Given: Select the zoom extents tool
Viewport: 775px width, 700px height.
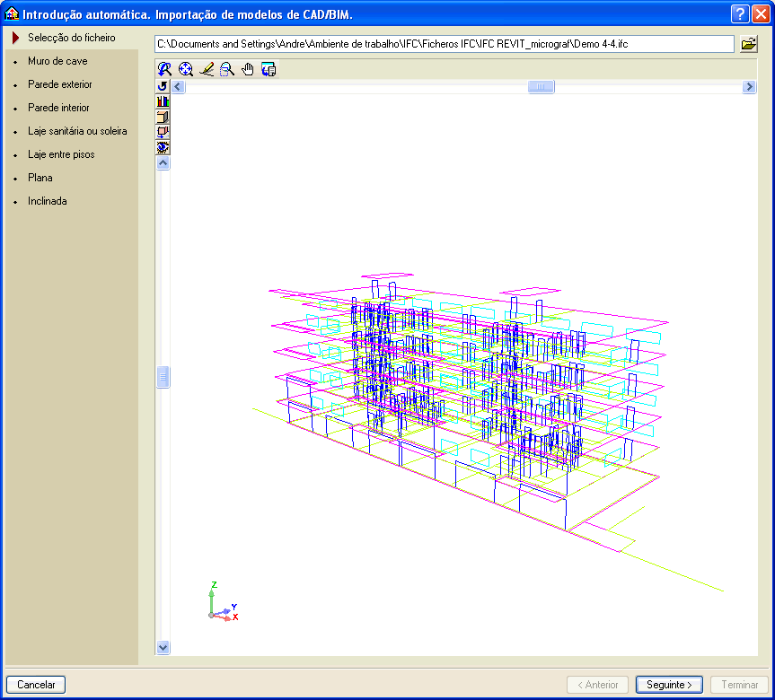Looking at the screenshot, I should 186,69.
